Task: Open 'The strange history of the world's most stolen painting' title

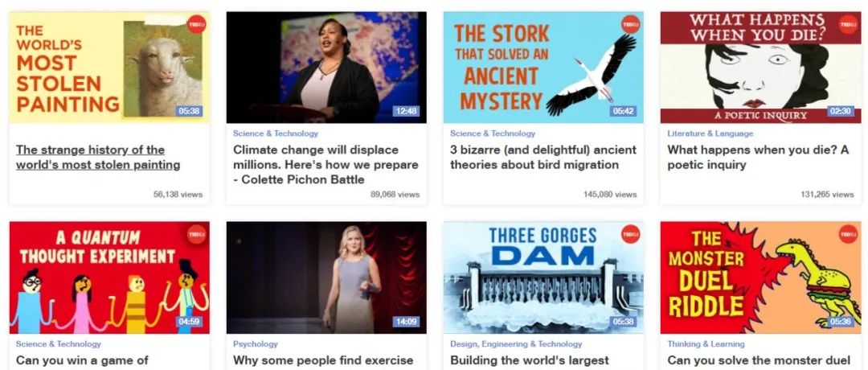Action: [x=98, y=158]
